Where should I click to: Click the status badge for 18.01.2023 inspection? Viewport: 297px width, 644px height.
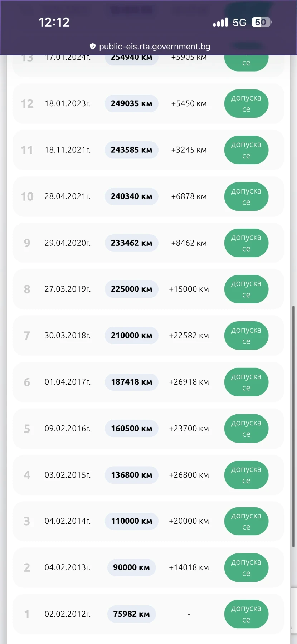(246, 104)
